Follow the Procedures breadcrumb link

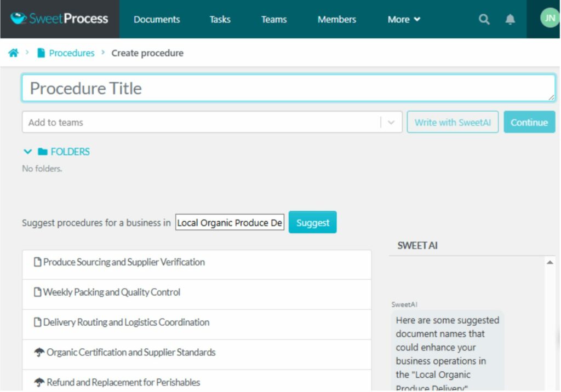click(72, 53)
